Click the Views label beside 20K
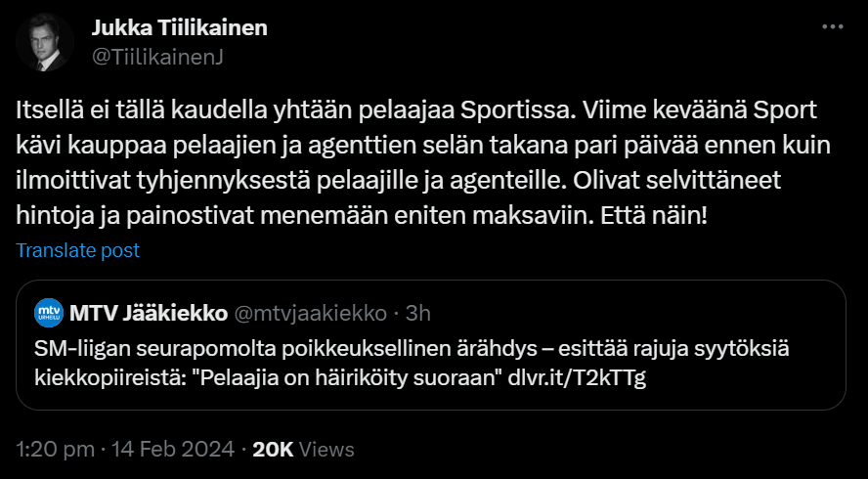 (326, 450)
